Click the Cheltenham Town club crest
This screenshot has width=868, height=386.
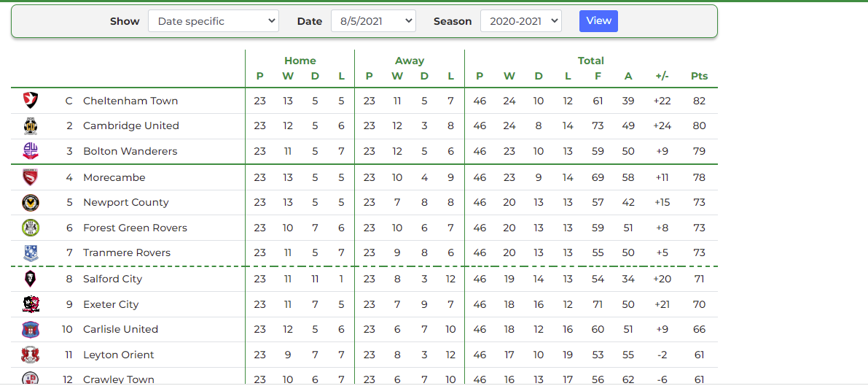[x=30, y=101]
